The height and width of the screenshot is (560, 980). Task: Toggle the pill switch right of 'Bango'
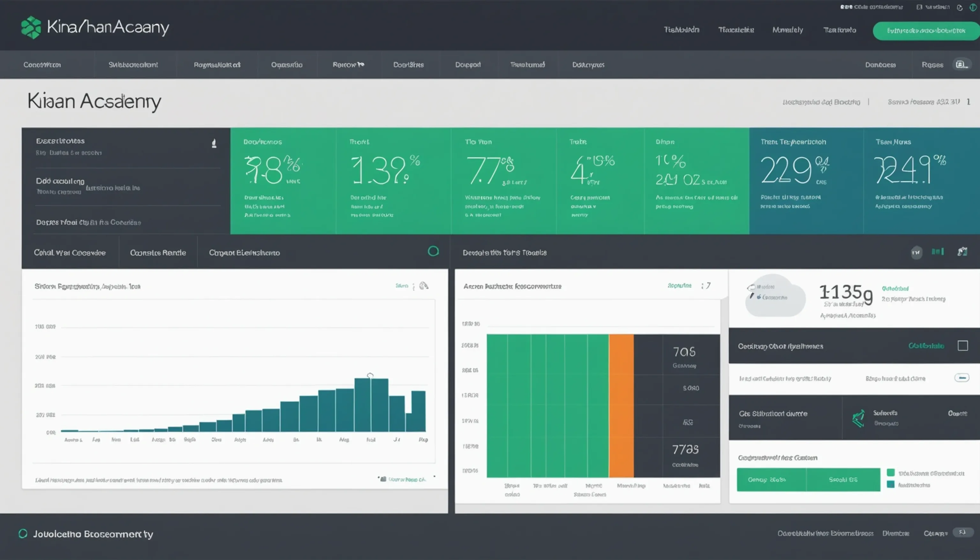[x=961, y=378]
